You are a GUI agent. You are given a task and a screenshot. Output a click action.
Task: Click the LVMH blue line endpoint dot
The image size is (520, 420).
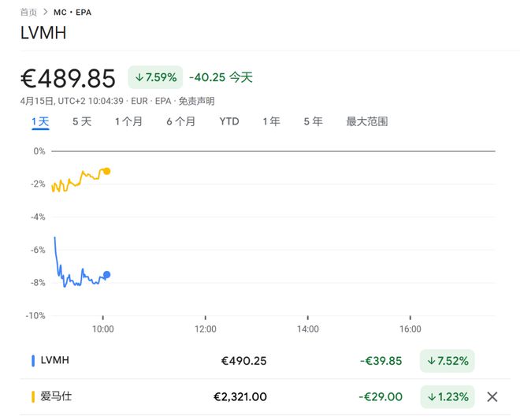click(107, 275)
